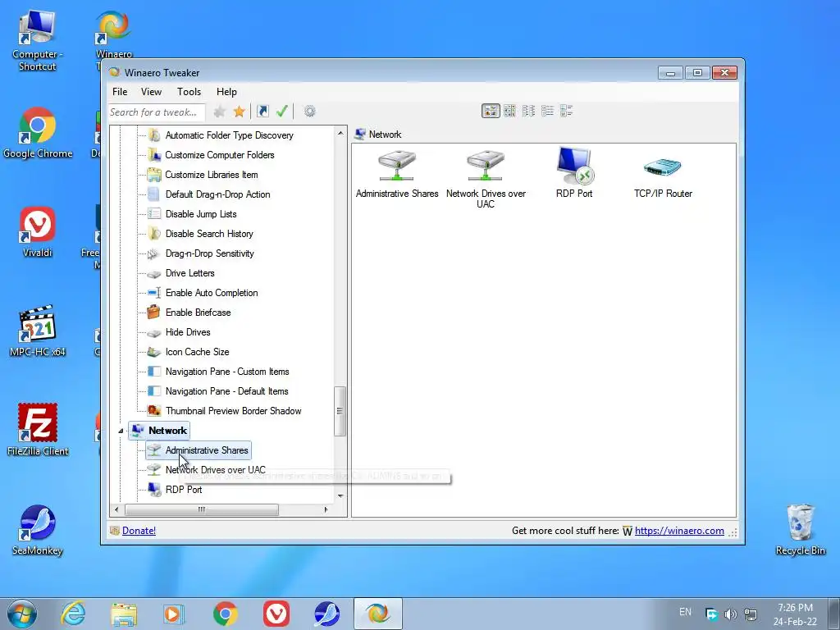This screenshot has height=630, width=840.
Task: Select Hide Drives tree item
Action: click(x=188, y=332)
